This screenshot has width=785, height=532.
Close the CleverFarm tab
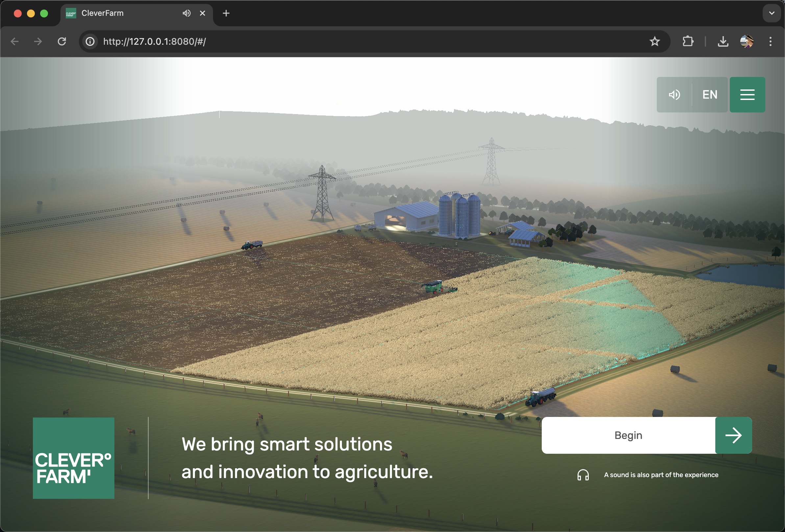[x=202, y=13]
